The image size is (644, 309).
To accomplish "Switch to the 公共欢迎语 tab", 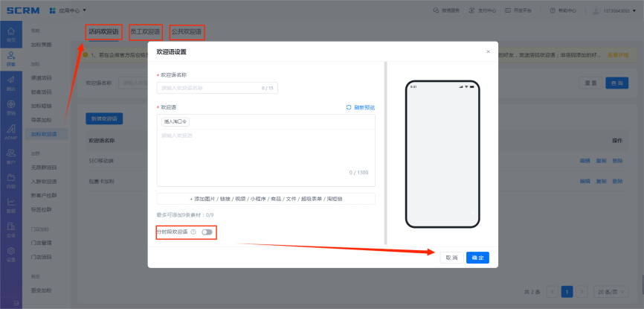I will coord(186,32).
